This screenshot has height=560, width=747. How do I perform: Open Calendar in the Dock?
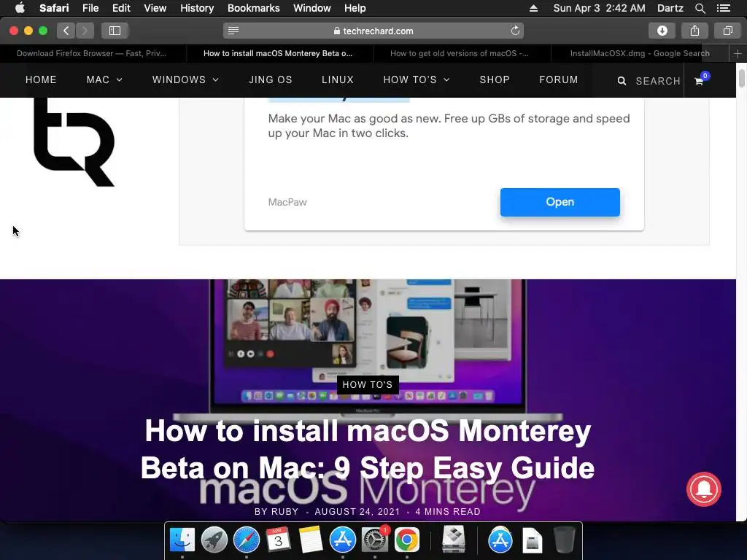point(278,540)
